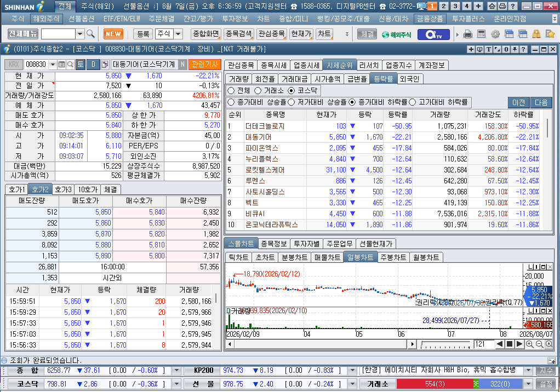Open the calculator icon in the toolbar
Screen dimensions: 560x392
pyautogui.click(x=481, y=34)
